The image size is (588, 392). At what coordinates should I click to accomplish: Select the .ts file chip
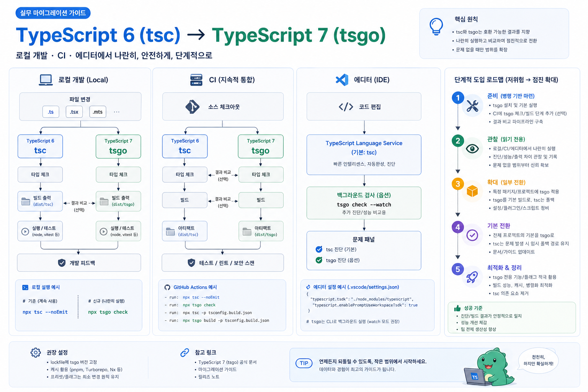coord(51,112)
